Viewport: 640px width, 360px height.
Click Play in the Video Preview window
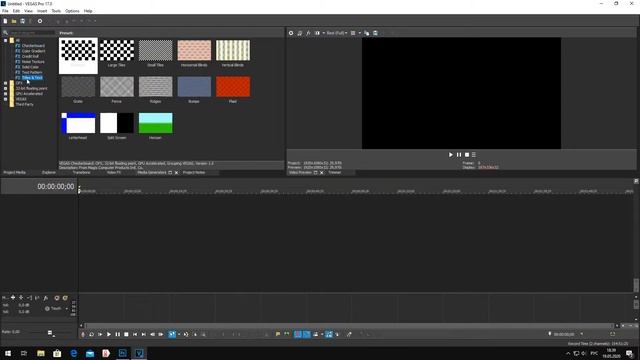(451, 155)
